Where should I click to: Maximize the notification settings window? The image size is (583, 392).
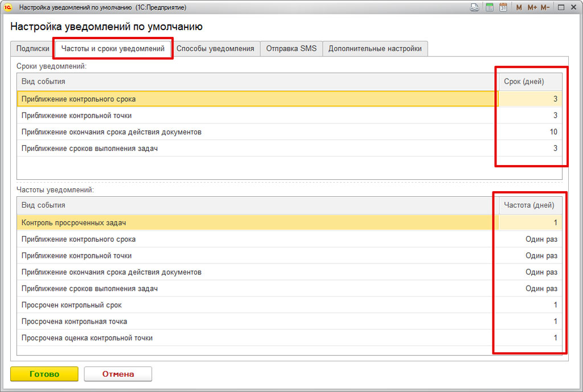561,7
